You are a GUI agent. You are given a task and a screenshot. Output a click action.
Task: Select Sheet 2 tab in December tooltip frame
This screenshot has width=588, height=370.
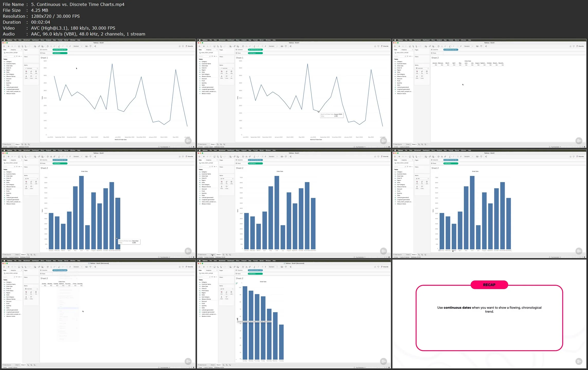tap(23, 255)
